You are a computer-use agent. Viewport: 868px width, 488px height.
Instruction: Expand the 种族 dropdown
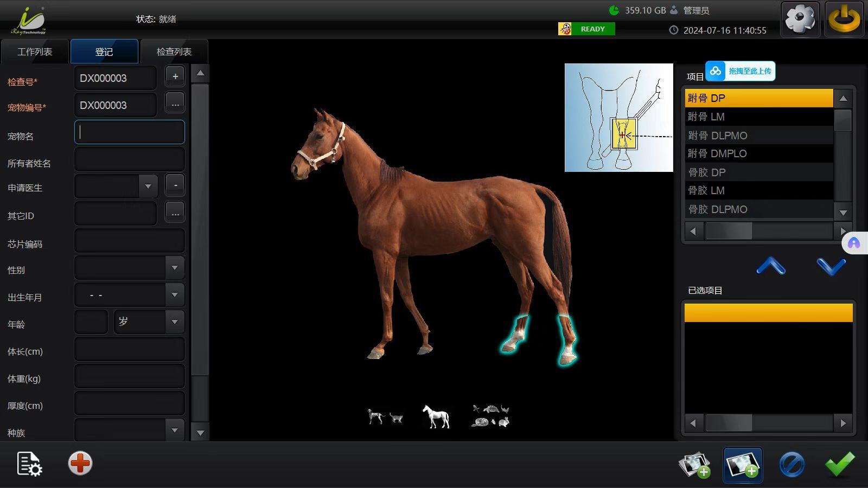pos(175,431)
